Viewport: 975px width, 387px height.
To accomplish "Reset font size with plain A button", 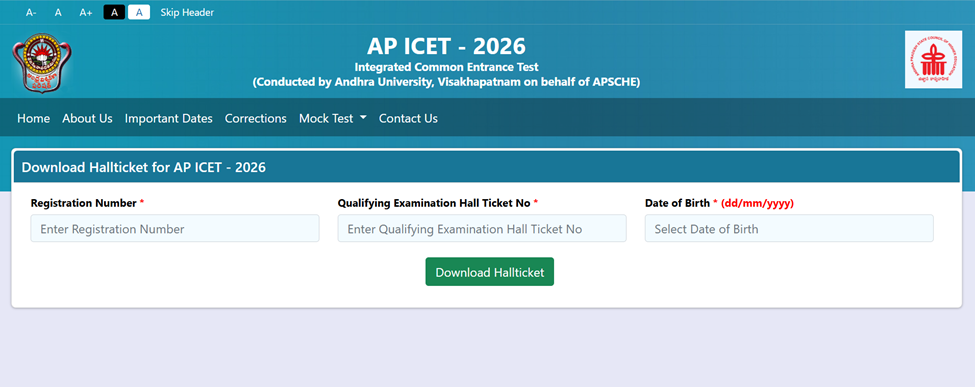I will coord(58,12).
